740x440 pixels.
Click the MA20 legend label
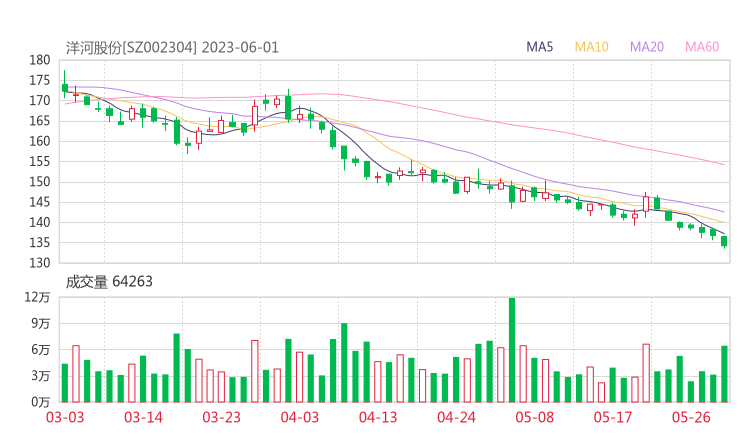point(647,47)
